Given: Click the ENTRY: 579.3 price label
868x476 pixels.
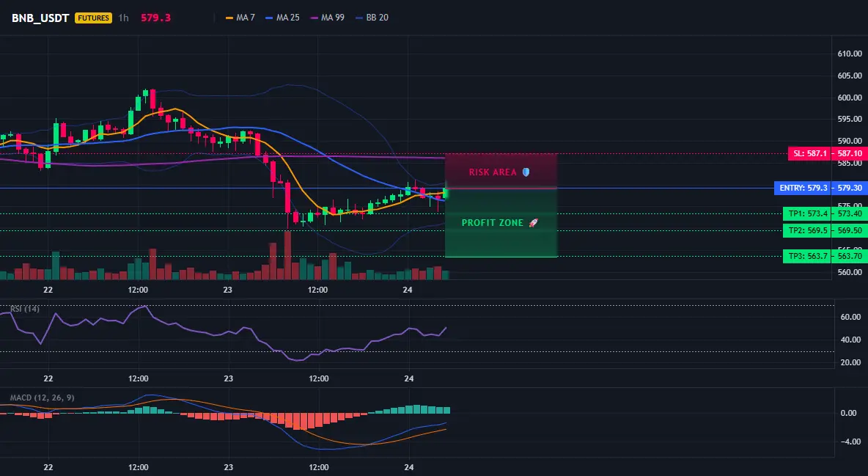Looking at the screenshot, I should 803,188.
